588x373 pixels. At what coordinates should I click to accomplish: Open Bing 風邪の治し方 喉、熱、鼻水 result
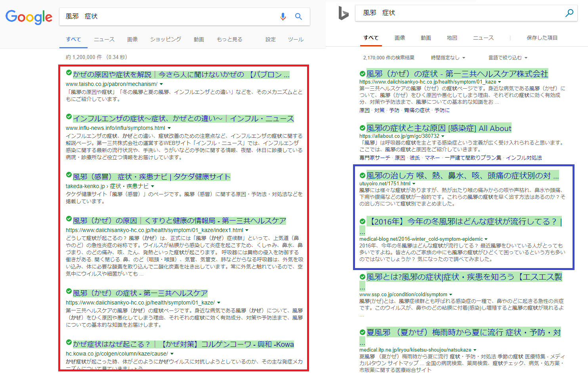click(462, 175)
